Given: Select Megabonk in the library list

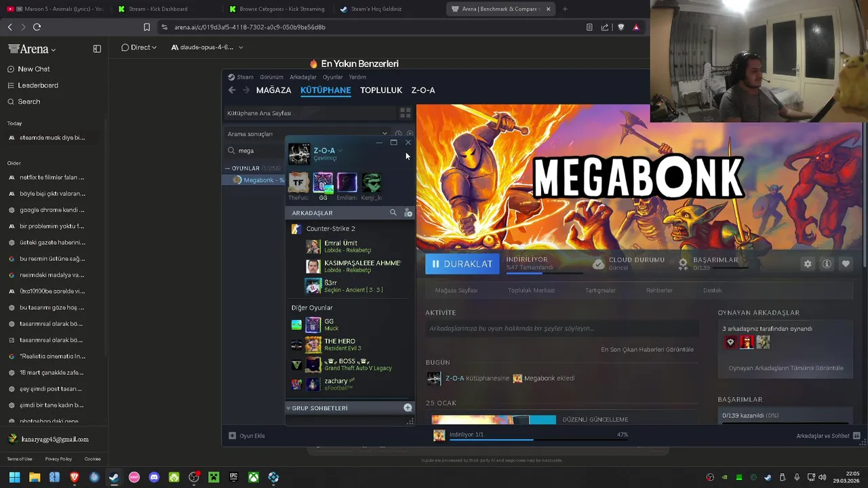Looking at the screenshot, I should [x=255, y=180].
